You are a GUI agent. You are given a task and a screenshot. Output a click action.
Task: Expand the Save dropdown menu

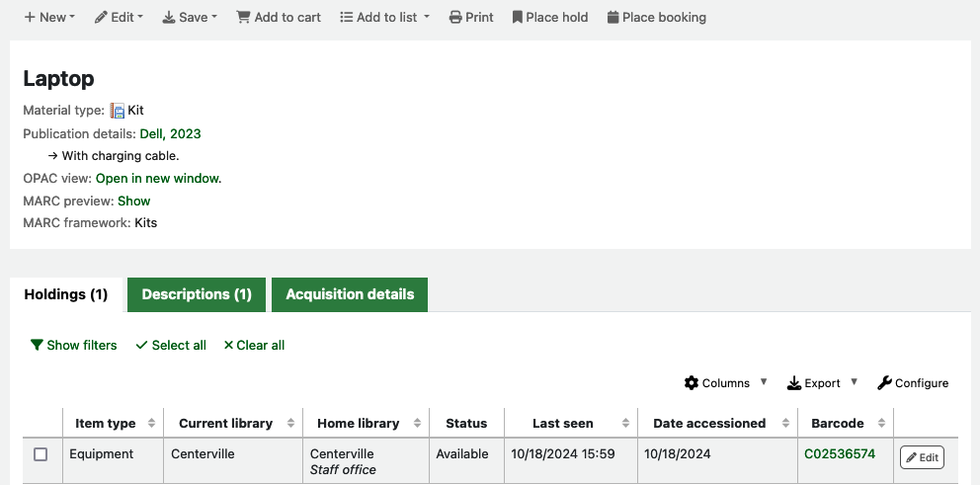[x=190, y=18]
